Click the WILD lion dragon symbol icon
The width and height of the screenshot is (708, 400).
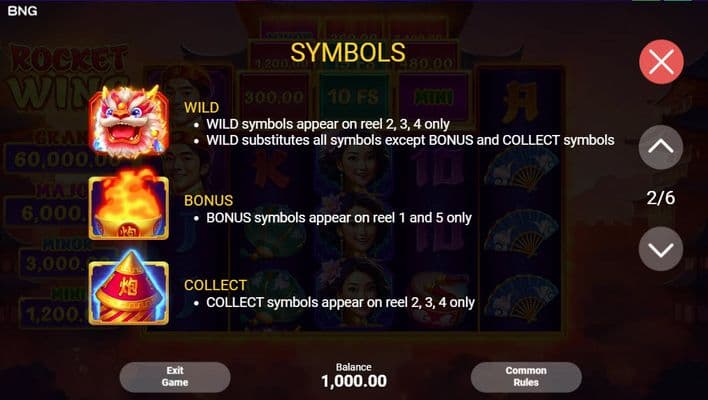click(x=129, y=122)
